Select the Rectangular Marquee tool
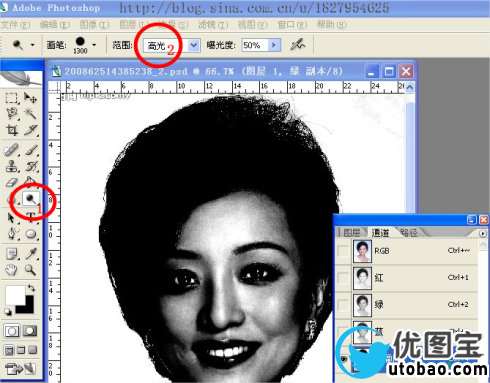490x383 pixels. (12, 98)
